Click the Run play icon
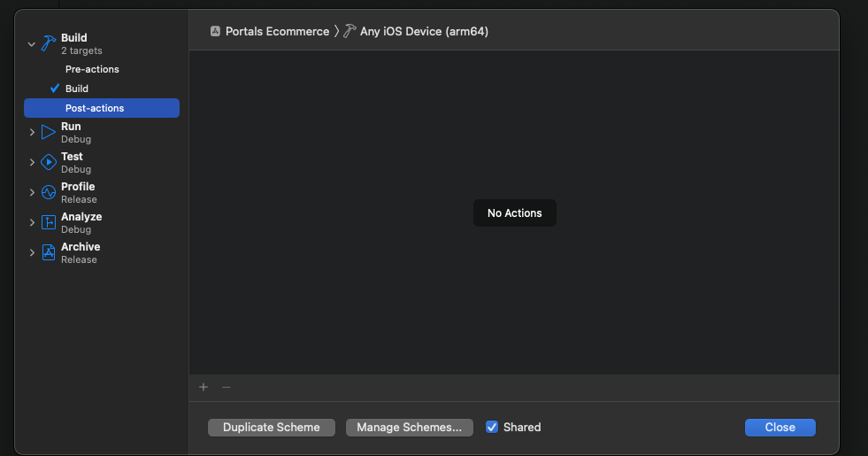This screenshot has height=456, width=868. pos(49,133)
